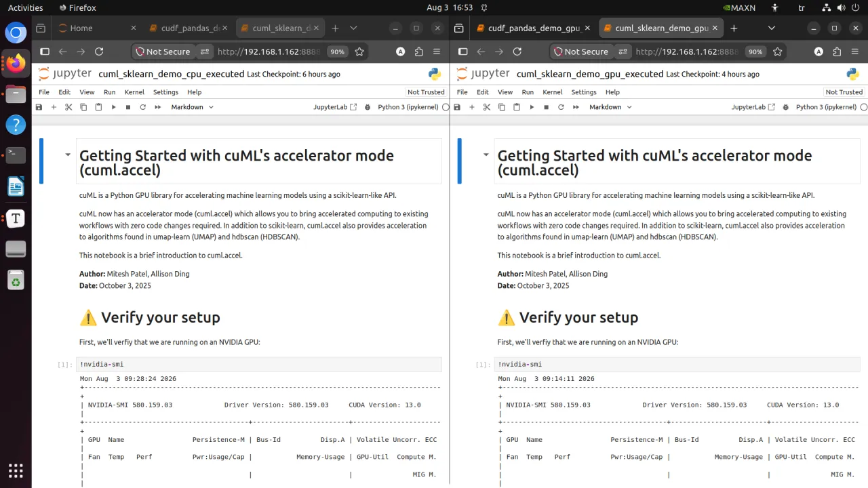Insert cell below in left Jupyter toolbar
This screenshot has height=488, width=868.
point(54,107)
